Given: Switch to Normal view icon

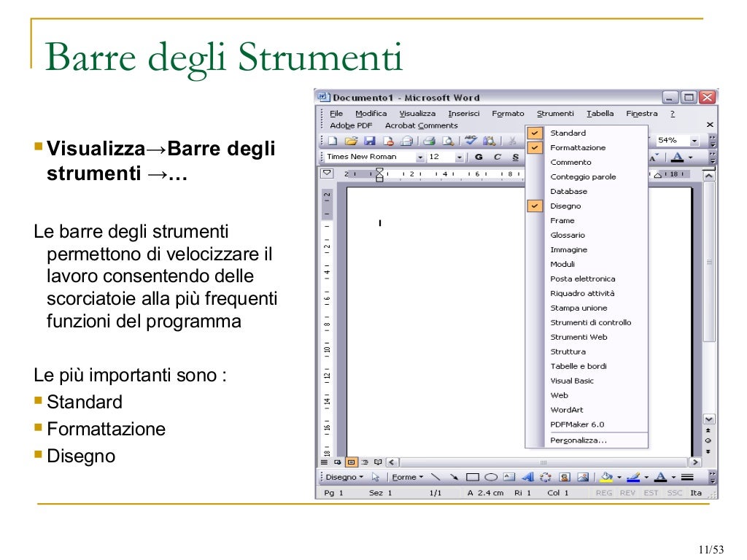Looking at the screenshot, I should (x=325, y=462).
